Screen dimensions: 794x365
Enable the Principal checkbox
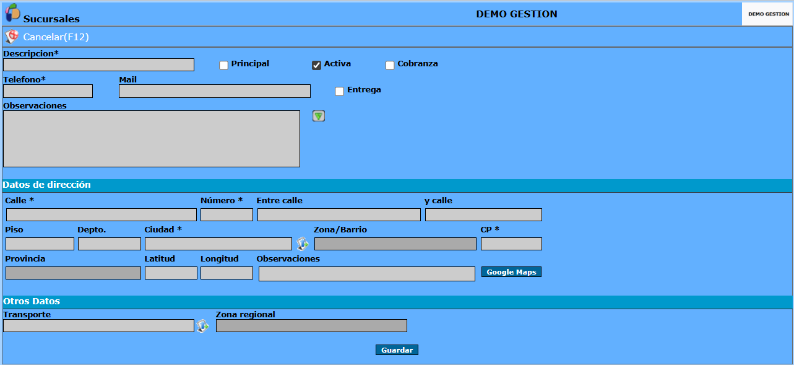(x=223, y=65)
